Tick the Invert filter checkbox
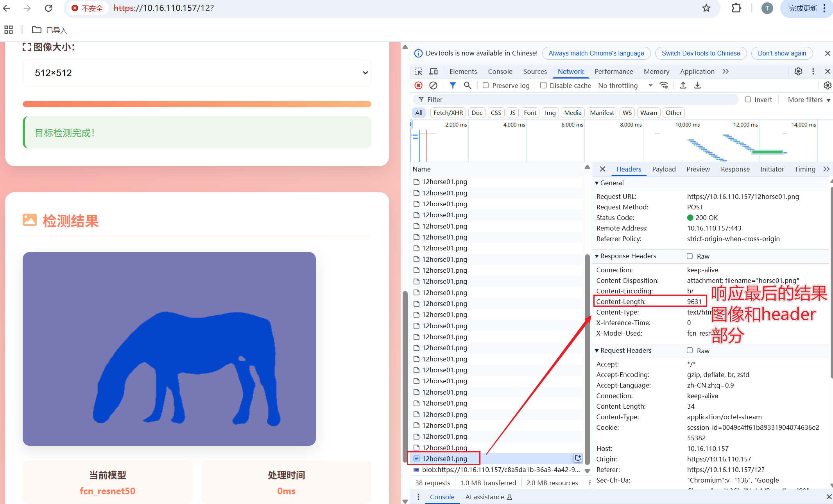Viewport: 833px width, 504px height. coord(748,100)
